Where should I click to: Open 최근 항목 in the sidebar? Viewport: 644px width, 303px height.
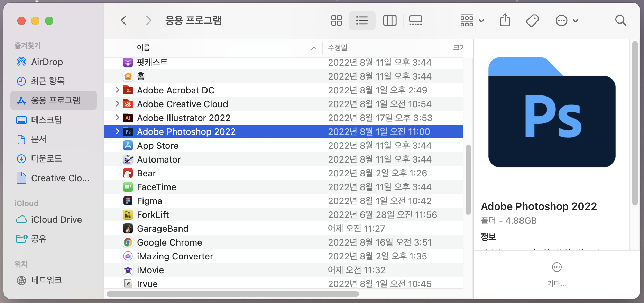(54, 81)
